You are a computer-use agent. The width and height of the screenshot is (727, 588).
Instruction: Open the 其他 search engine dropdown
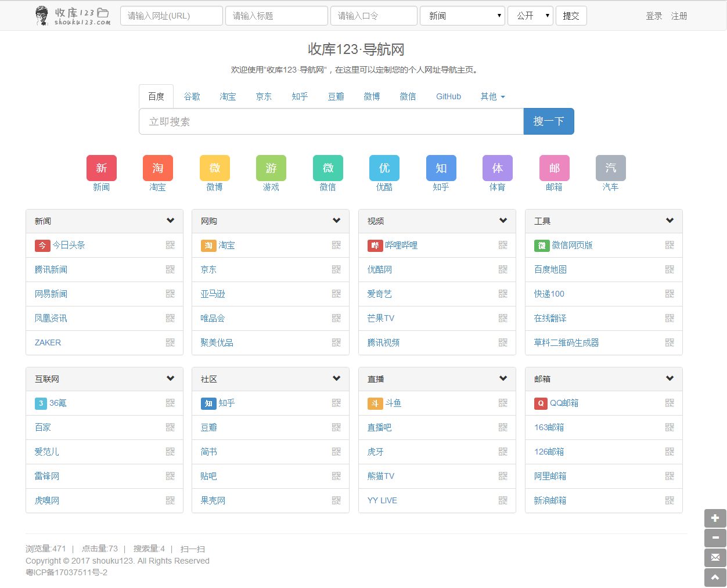click(x=493, y=96)
